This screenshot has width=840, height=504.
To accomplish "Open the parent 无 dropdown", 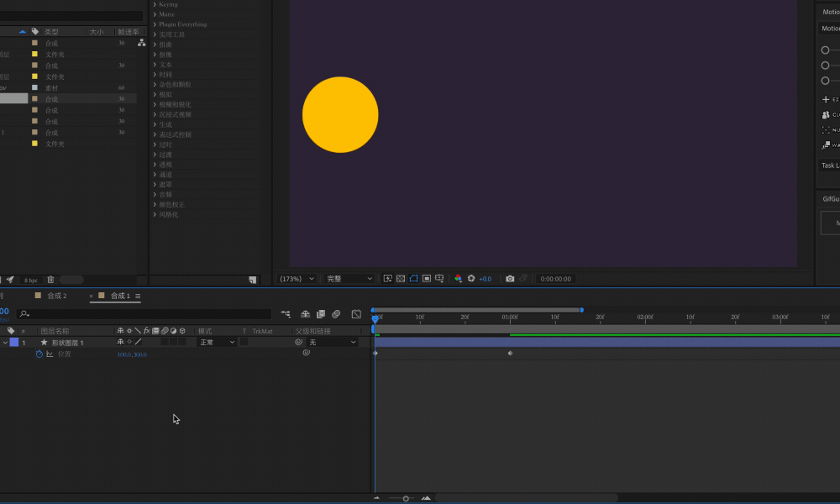I will coord(332,342).
